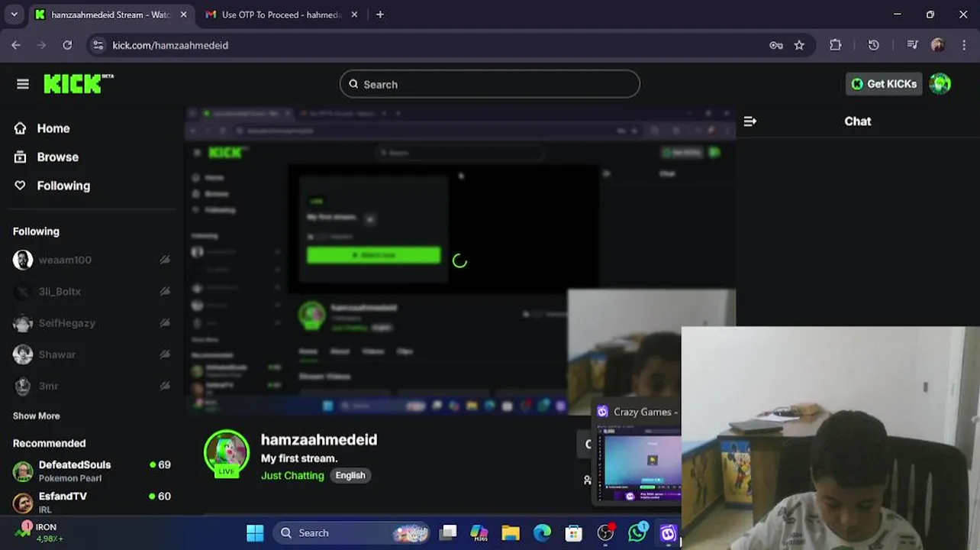Open the media controls icon

point(912,45)
